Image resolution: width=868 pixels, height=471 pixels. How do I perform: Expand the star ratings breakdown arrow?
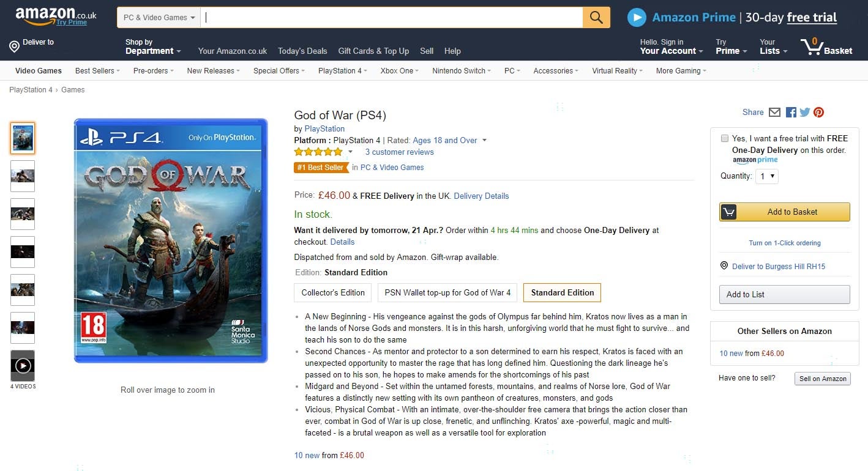click(351, 152)
